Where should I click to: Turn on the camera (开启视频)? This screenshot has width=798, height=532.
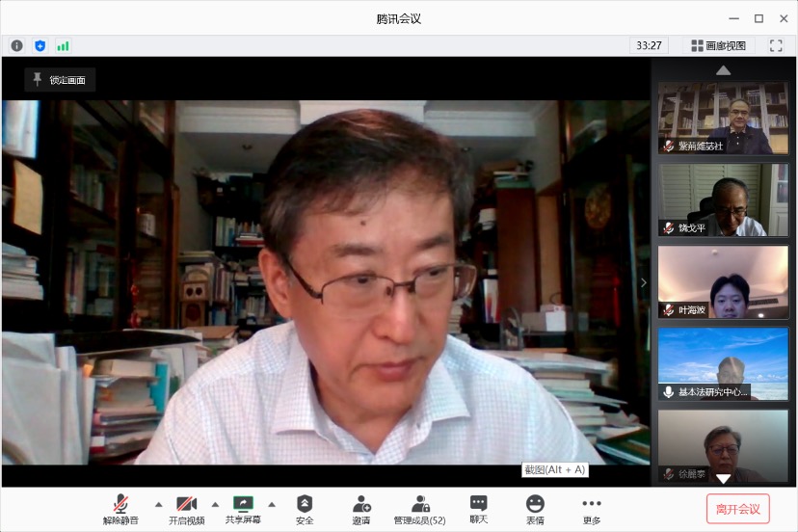tap(186, 508)
